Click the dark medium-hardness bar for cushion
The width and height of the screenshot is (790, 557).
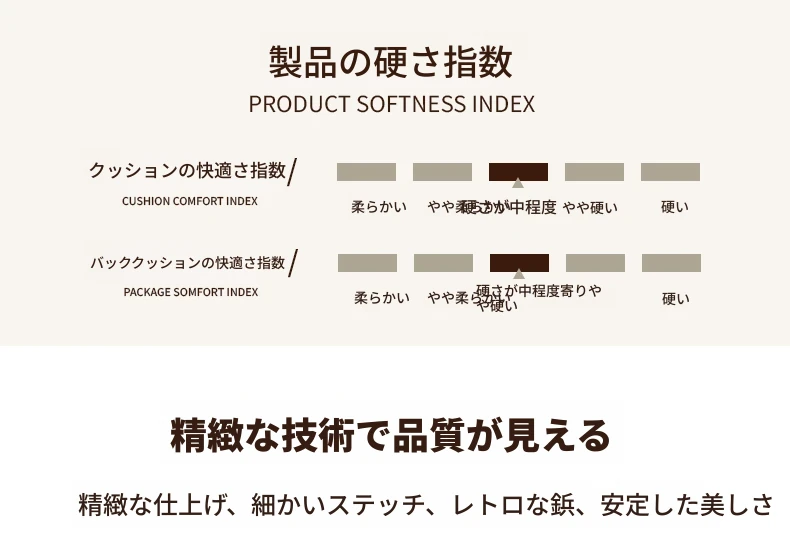[518, 172]
